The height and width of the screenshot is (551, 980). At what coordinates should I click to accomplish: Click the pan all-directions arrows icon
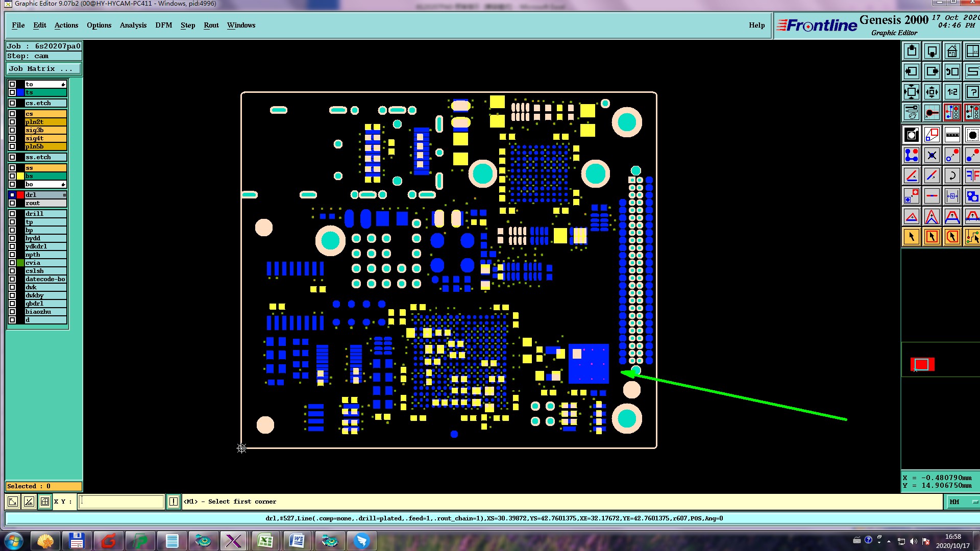point(932,92)
